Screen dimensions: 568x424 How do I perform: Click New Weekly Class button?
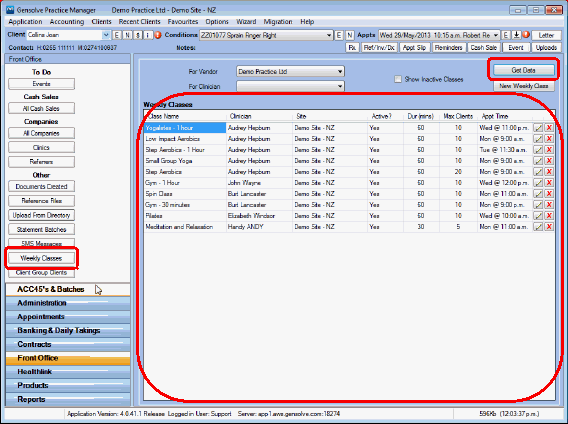pos(523,86)
